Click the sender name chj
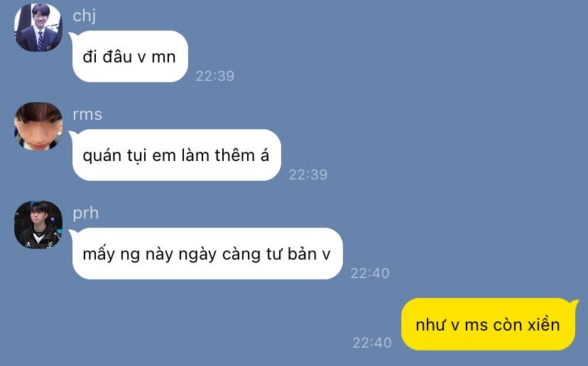This screenshot has width=588, height=366. coord(85,16)
